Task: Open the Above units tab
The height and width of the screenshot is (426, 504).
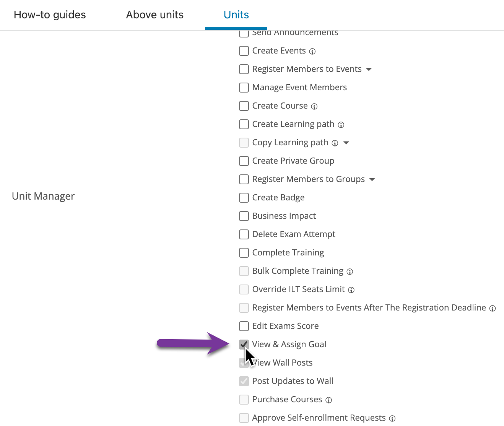Action: click(155, 15)
